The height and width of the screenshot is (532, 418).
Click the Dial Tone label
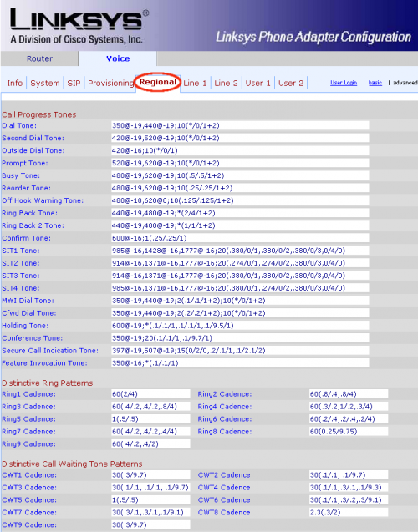[19, 125]
